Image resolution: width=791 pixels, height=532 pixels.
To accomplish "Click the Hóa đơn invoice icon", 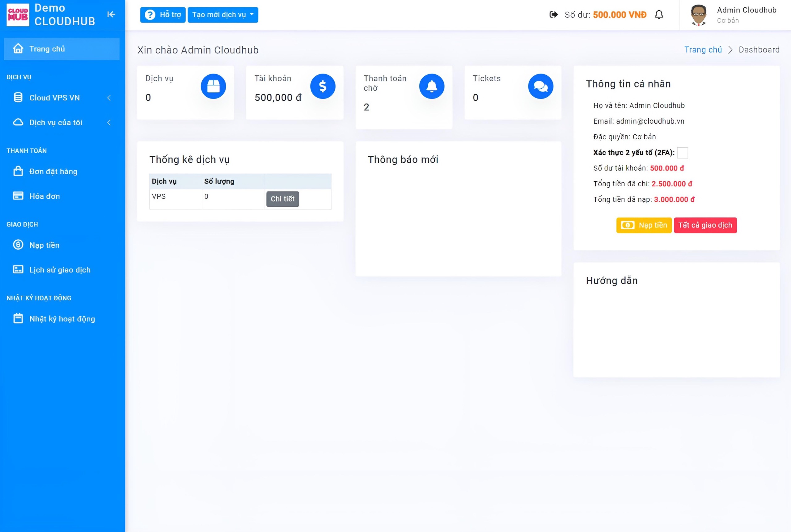I will 18,196.
